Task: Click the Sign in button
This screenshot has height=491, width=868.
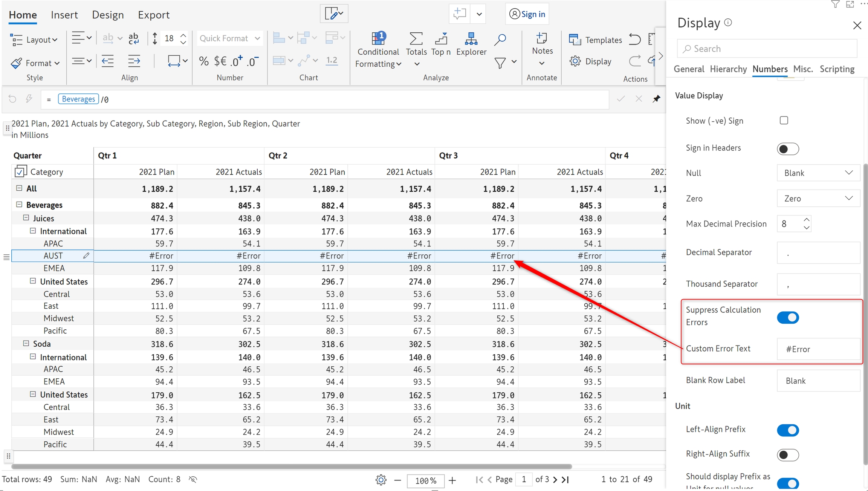Action: point(527,14)
